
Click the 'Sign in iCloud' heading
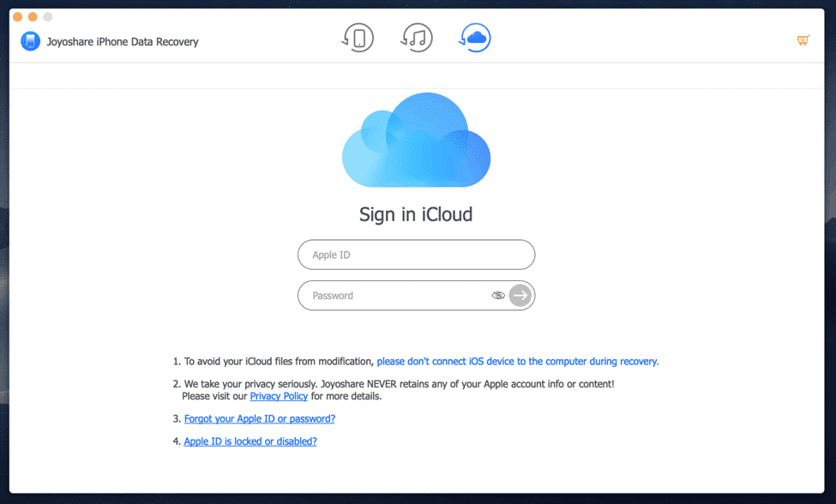[417, 214]
